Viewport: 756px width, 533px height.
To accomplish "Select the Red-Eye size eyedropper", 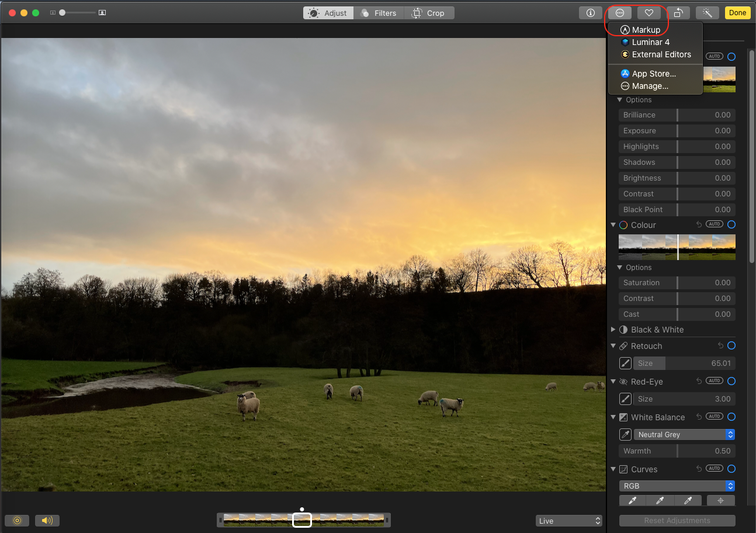I will tap(625, 399).
